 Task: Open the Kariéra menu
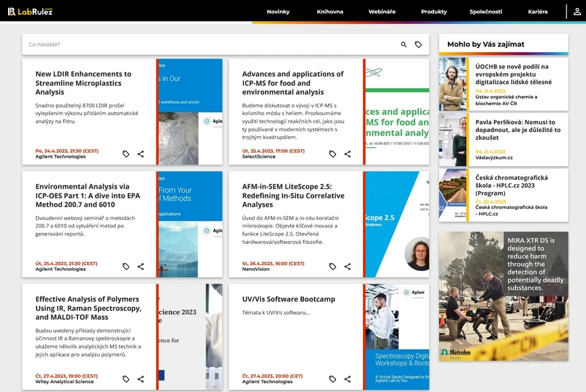click(538, 12)
